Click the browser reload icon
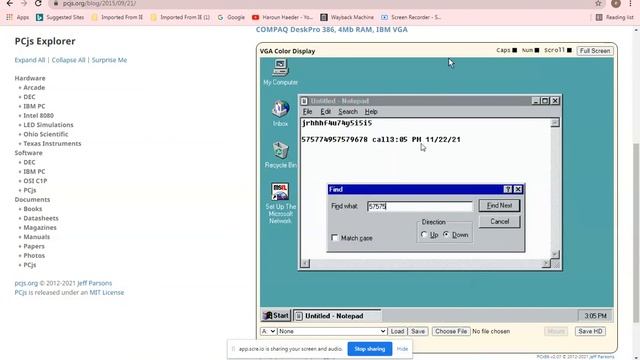640x360 pixels. 38,3
